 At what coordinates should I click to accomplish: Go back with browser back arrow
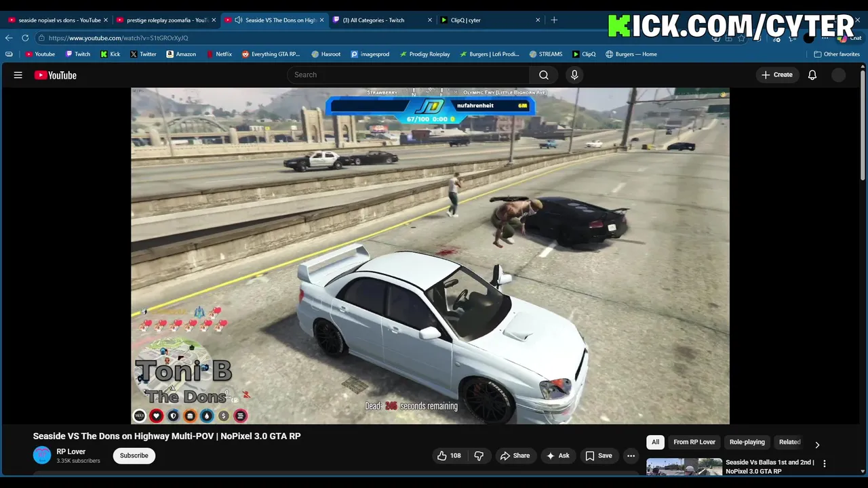pos(9,38)
